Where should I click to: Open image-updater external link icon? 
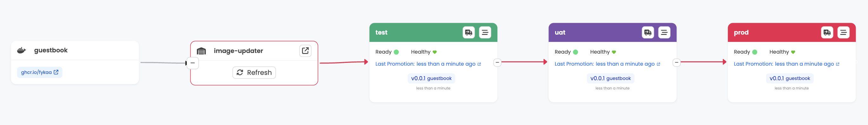305,51
